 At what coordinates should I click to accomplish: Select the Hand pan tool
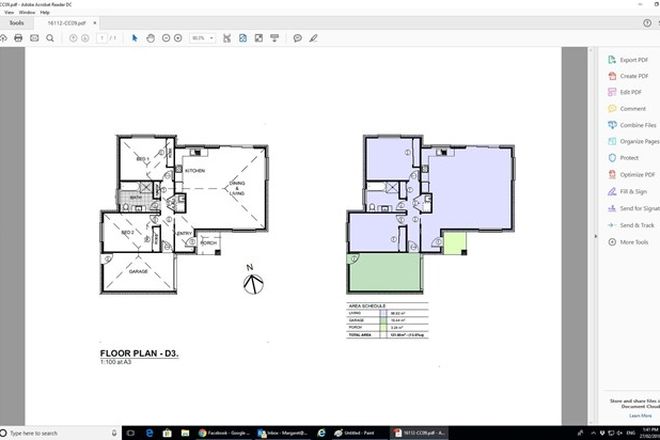151,37
